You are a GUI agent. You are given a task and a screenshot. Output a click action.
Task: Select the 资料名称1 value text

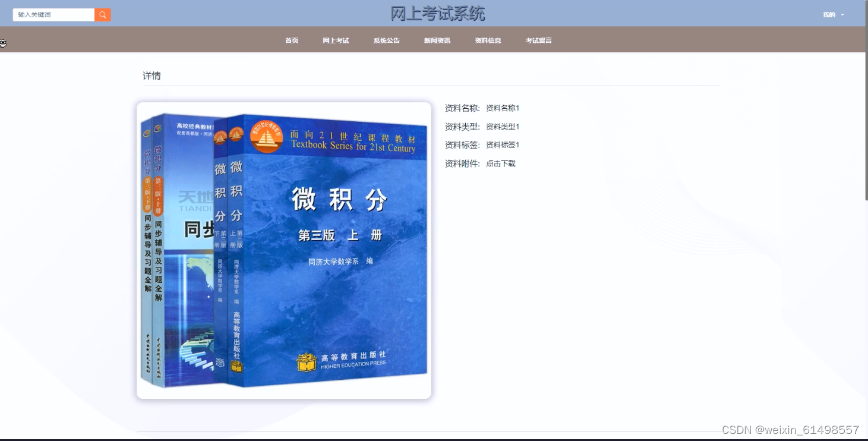click(503, 108)
